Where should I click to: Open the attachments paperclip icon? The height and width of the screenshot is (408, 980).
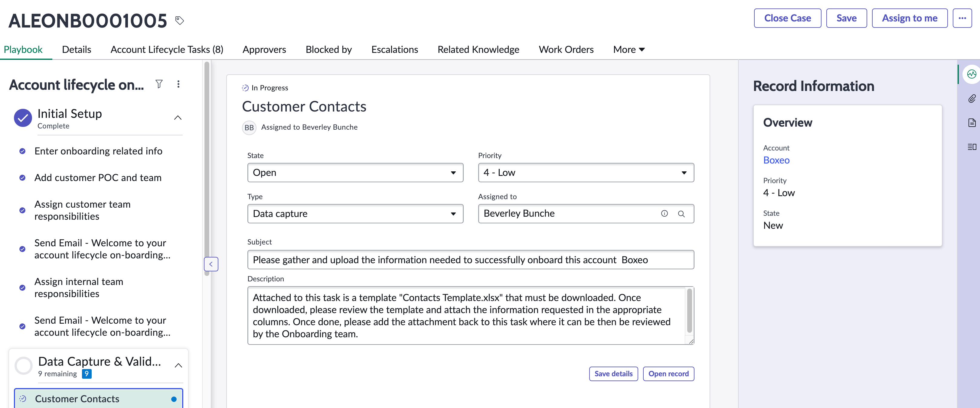pyautogui.click(x=972, y=99)
